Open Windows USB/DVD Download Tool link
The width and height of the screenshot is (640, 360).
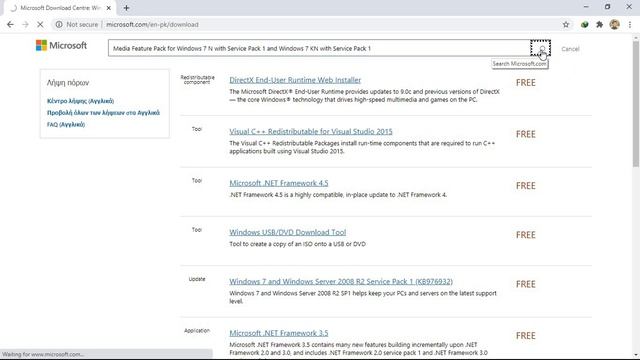click(x=288, y=232)
